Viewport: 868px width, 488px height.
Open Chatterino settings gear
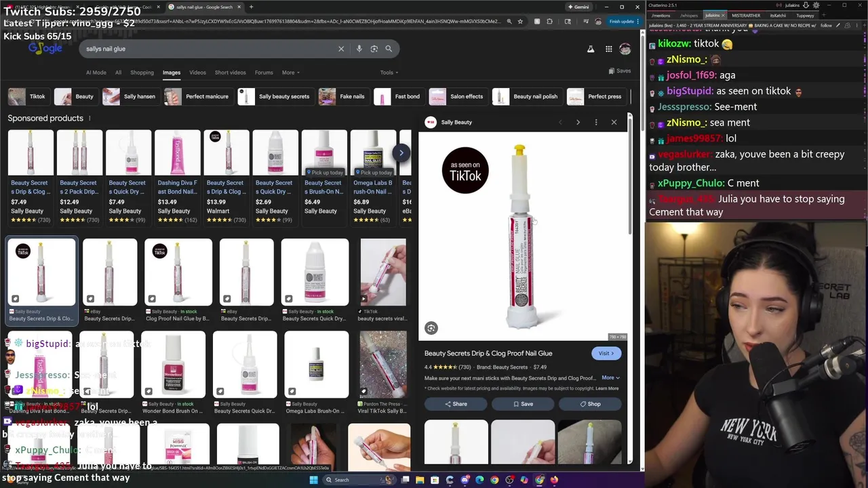816,5
